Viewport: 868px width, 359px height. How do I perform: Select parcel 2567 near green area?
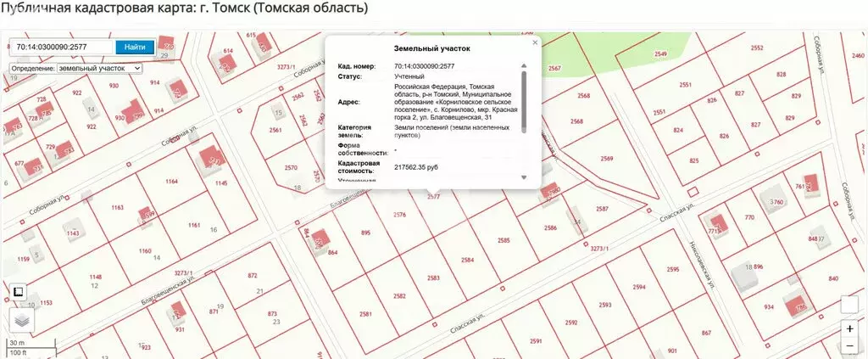coord(554,68)
